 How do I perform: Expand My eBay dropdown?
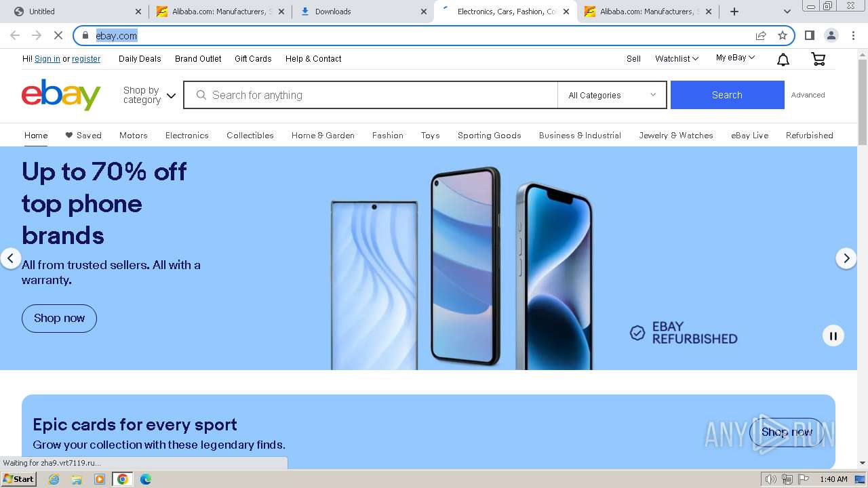tap(735, 58)
